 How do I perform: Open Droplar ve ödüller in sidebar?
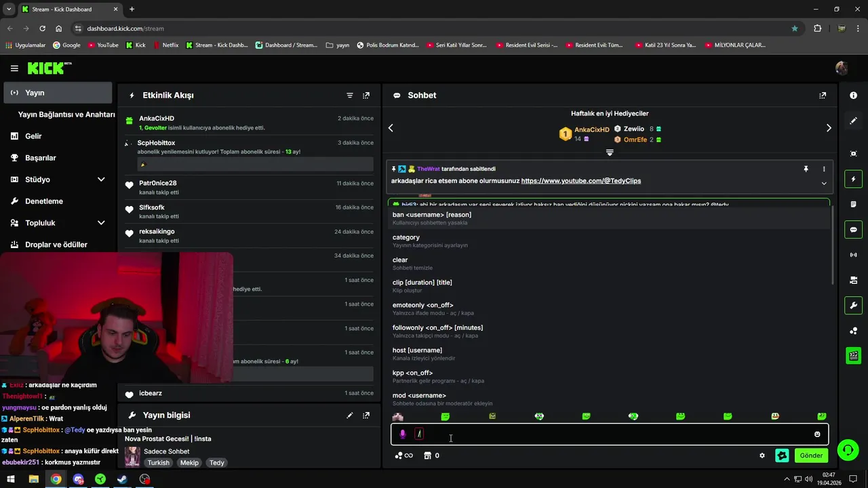[58, 245]
